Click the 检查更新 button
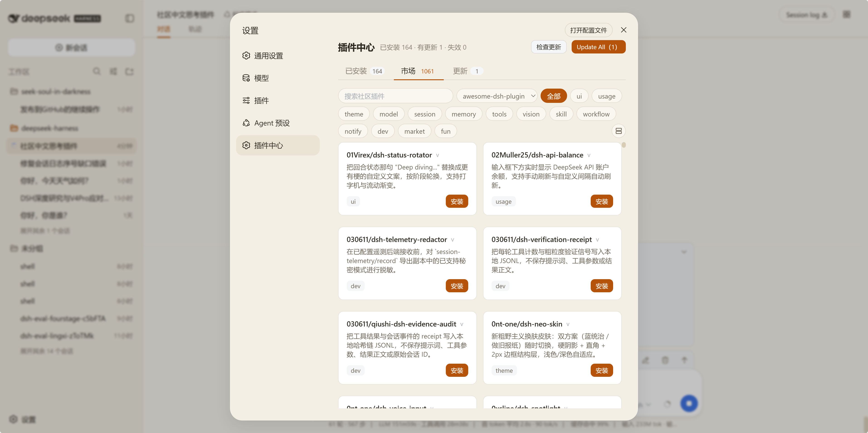 pyautogui.click(x=549, y=47)
